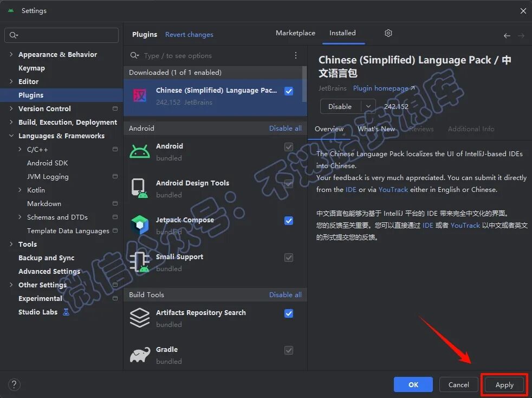Toggle the Smali Support checkbox

pos(289,258)
